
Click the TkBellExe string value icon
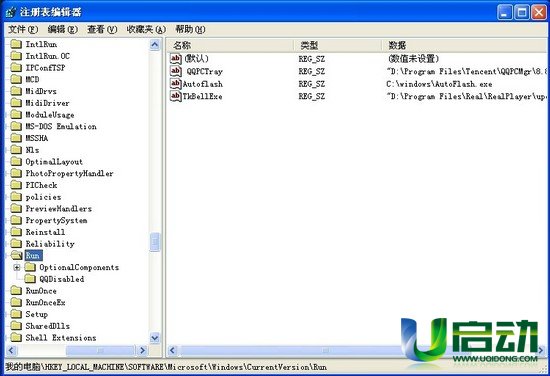click(175, 96)
